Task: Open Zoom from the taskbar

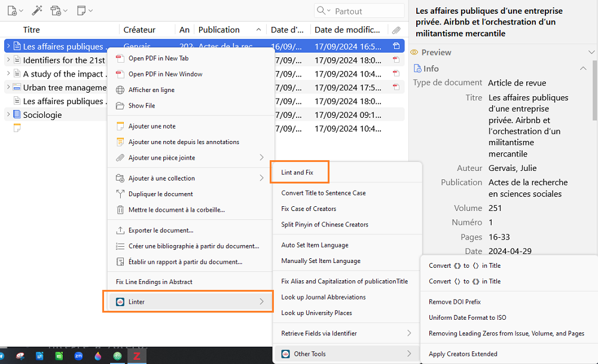Action: 78,356
